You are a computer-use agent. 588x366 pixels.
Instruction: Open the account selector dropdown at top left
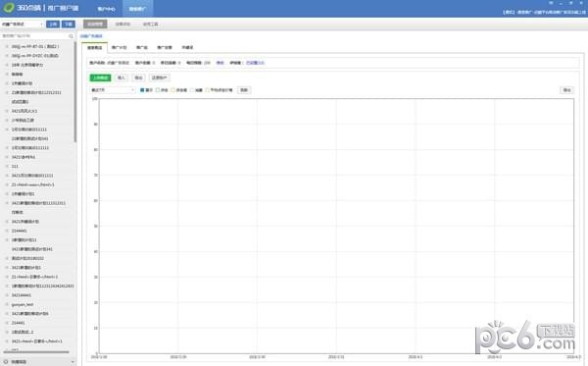23,24
